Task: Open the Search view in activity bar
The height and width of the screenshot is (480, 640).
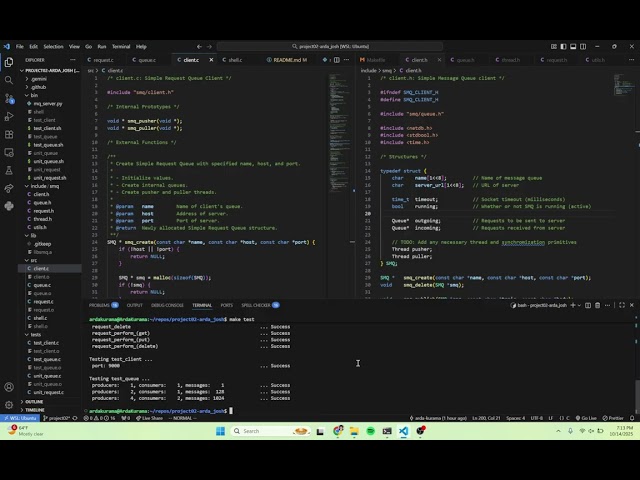Action: [9, 80]
